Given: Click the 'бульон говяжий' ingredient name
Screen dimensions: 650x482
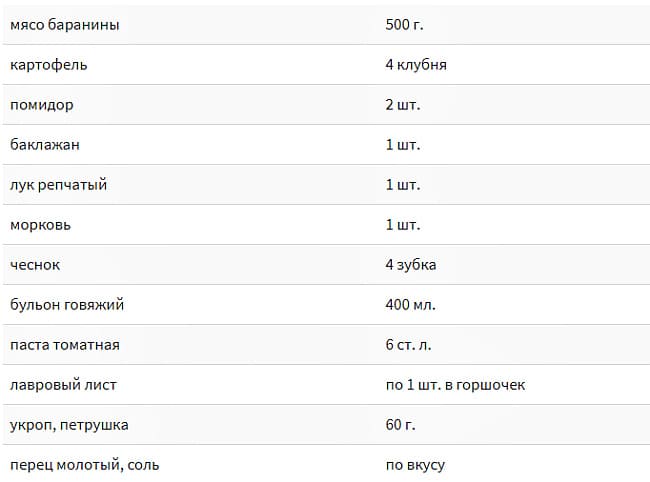Looking at the screenshot, I should point(67,305).
